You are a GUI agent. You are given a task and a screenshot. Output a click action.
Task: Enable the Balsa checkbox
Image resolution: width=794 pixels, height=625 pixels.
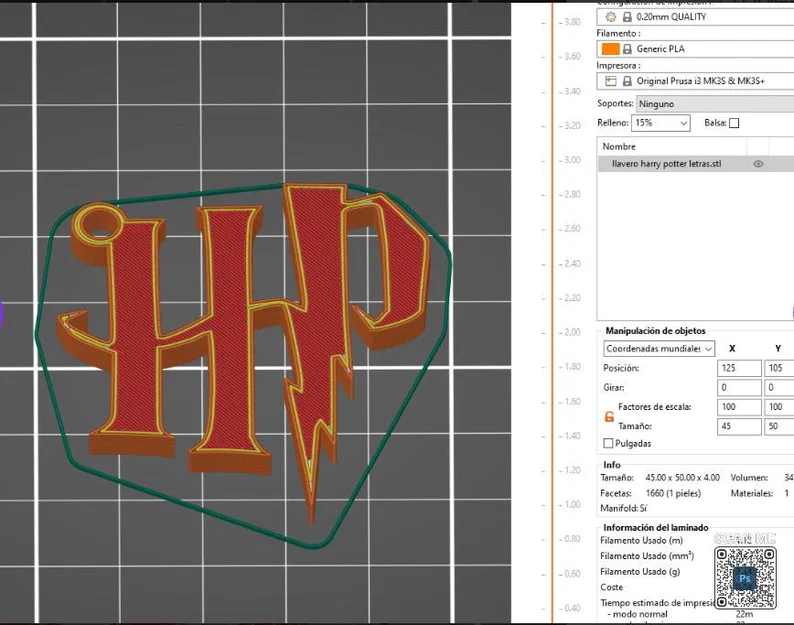(x=734, y=123)
